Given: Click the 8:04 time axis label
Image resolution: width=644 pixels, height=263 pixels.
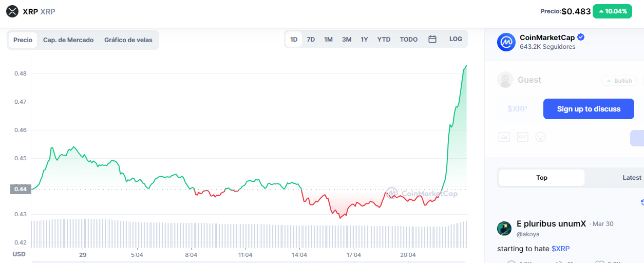Looking at the screenshot, I should (191, 255).
